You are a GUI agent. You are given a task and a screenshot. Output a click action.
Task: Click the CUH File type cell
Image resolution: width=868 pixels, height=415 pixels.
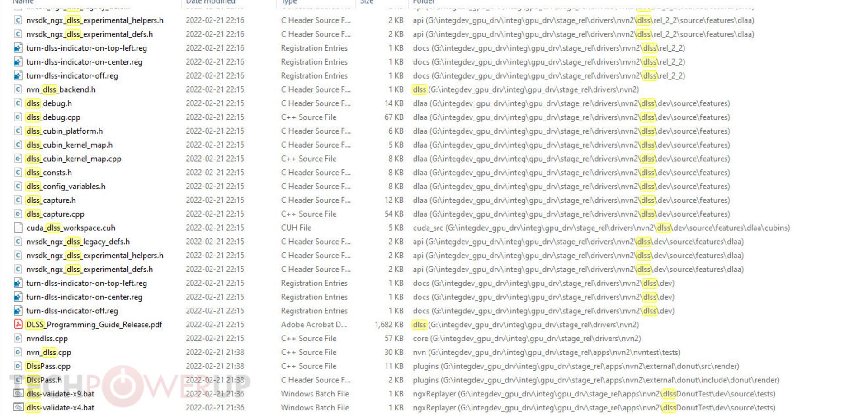(296, 228)
